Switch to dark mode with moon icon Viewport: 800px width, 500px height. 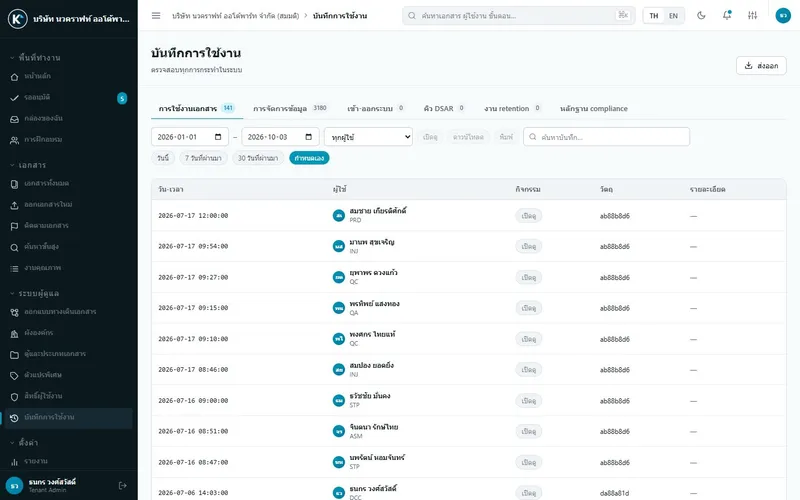click(x=702, y=16)
